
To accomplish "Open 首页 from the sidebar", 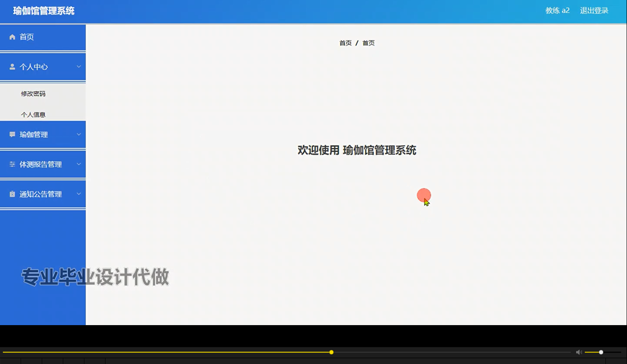I will [x=26, y=37].
